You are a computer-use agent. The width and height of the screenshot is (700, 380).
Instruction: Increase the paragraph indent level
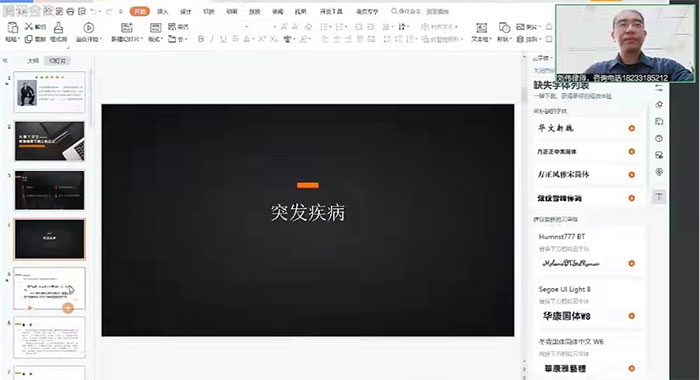pyautogui.click(x=371, y=27)
